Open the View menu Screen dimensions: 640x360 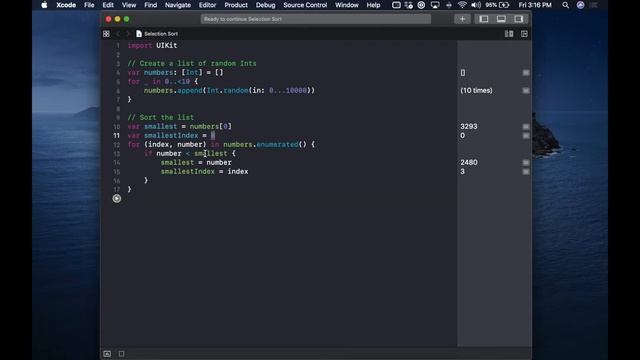129,5
